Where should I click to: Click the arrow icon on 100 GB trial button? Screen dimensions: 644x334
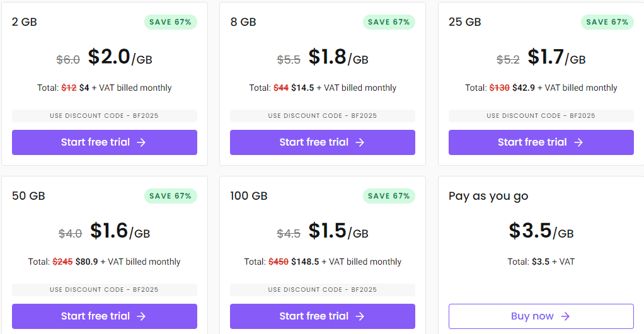point(360,316)
